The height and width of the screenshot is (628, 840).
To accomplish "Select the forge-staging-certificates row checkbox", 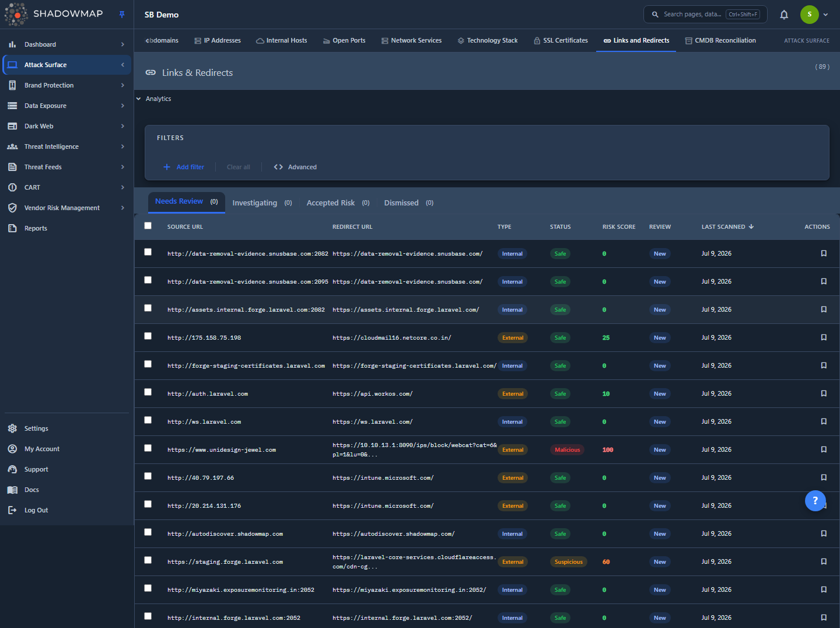I will tap(148, 364).
